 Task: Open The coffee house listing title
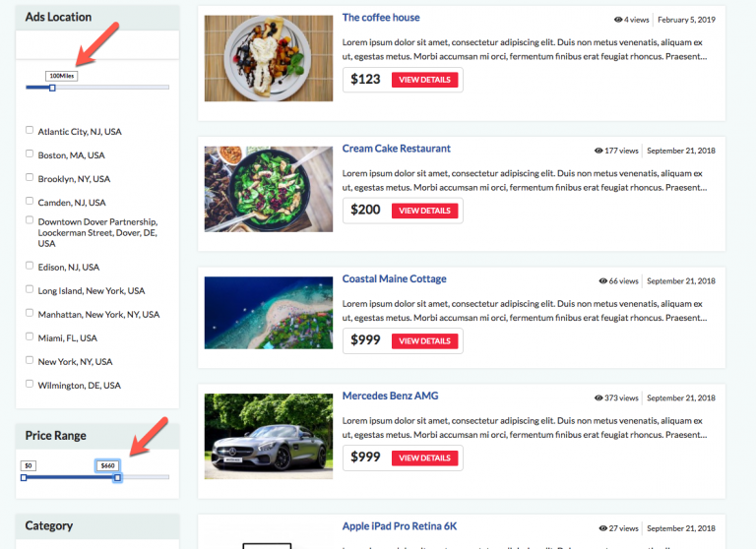click(381, 18)
